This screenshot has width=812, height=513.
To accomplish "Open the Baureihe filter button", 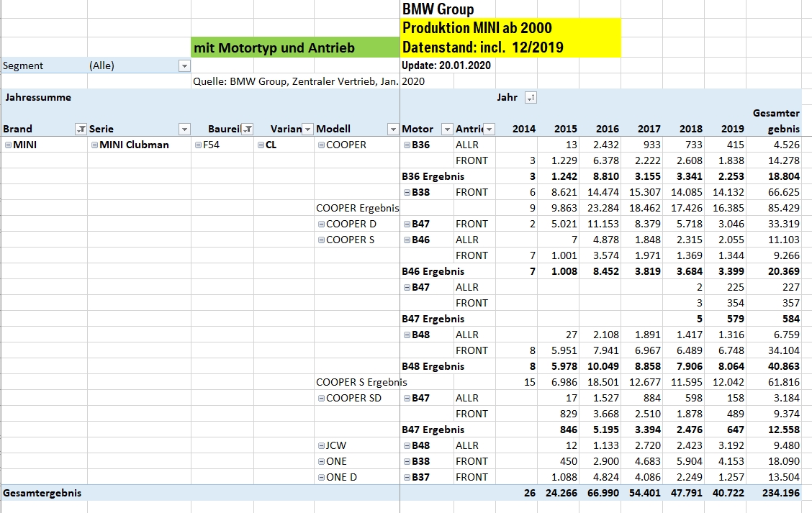I will (x=246, y=129).
